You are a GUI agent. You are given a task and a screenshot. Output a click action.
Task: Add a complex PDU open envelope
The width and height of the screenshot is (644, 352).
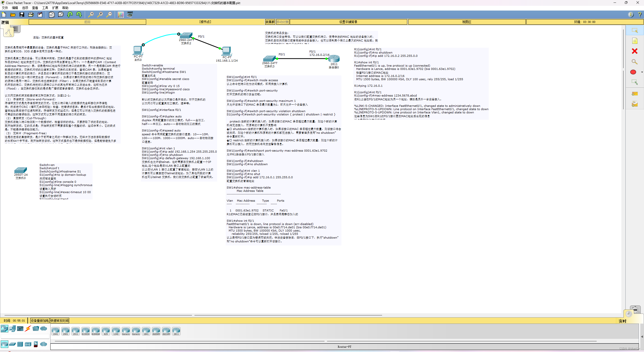click(x=634, y=104)
